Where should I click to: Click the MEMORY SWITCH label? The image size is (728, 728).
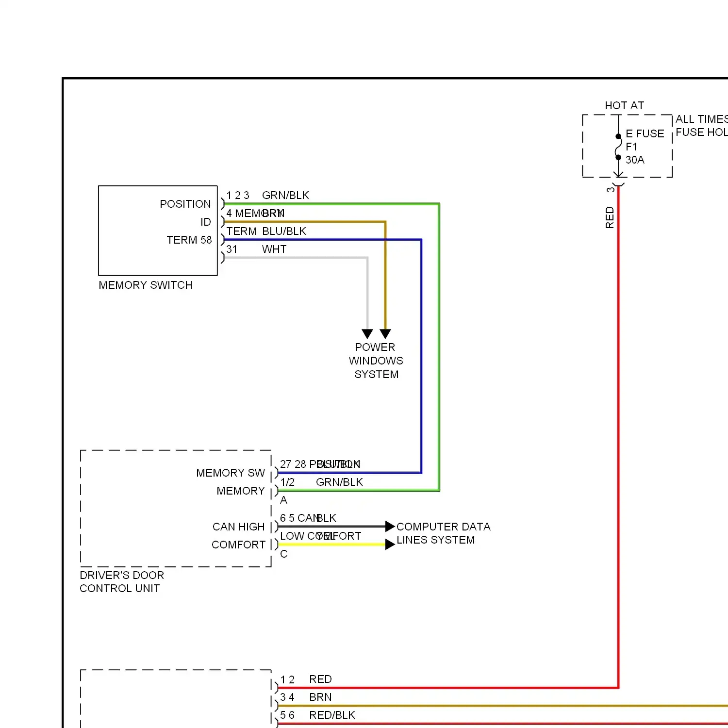coord(146,285)
